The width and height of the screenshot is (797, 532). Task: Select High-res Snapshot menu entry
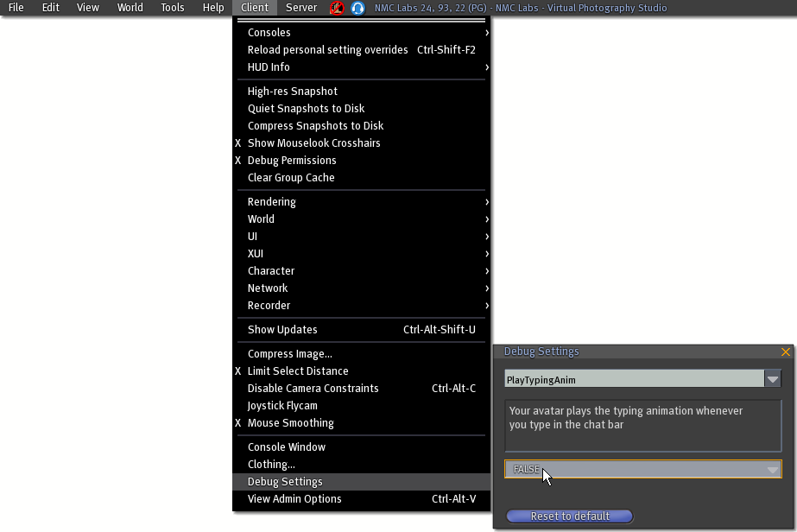292,92
